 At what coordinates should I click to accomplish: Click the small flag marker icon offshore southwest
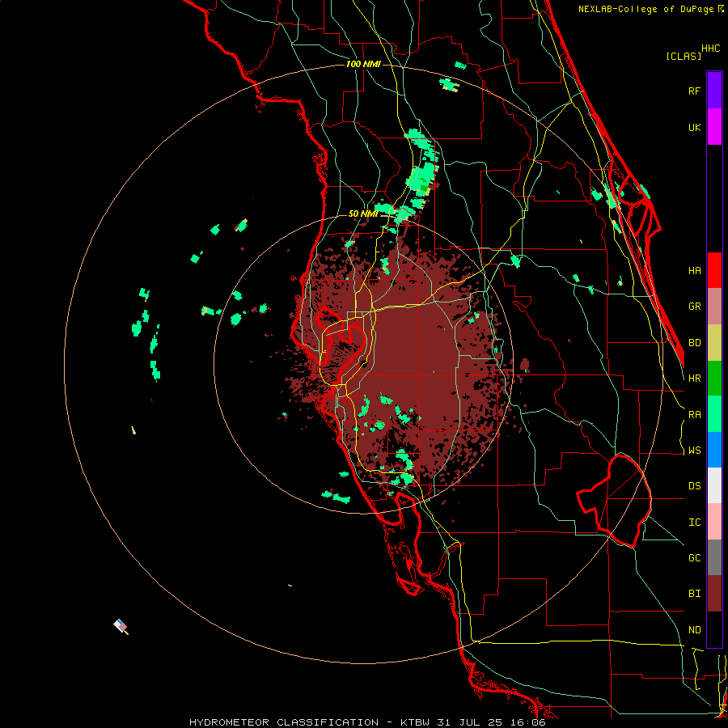[121, 626]
